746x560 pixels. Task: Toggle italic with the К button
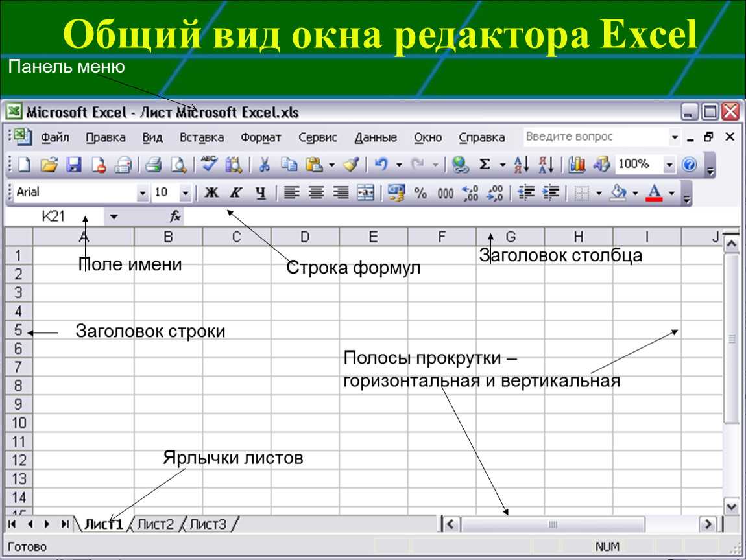pyautogui.click(x=236, y=193)
